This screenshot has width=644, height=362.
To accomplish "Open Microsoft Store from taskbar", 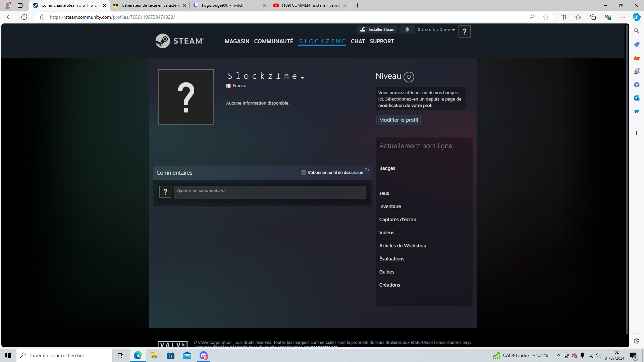I will tap(171, 355).
